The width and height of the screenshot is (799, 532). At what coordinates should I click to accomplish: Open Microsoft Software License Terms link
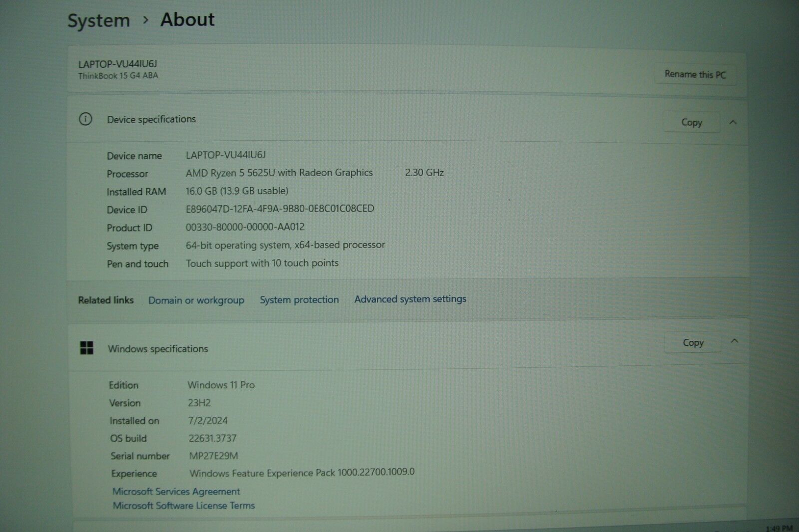click(184, 506)
